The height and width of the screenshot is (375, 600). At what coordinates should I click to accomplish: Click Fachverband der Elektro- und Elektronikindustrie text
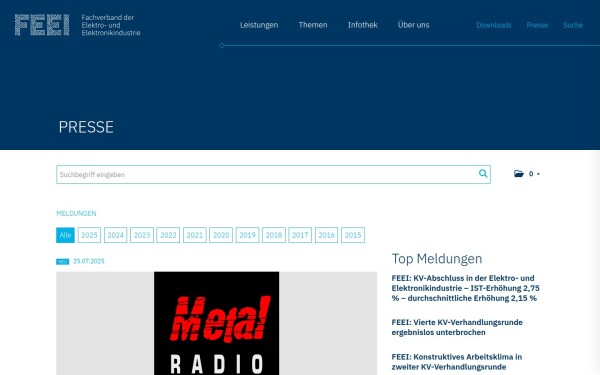(x=111, y=25)
